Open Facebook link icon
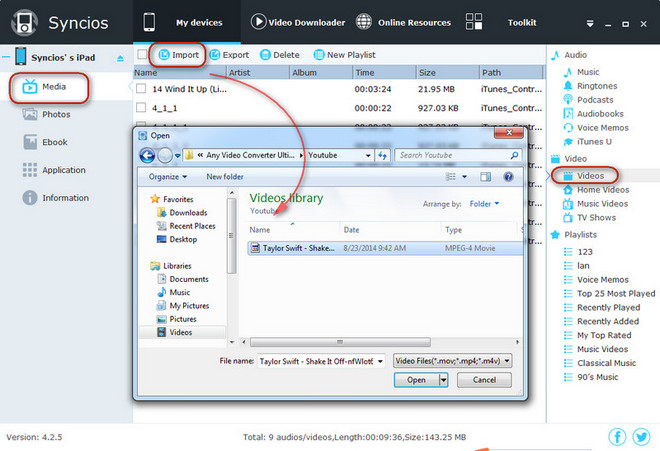The image size is (660, 451). (617, 437)
